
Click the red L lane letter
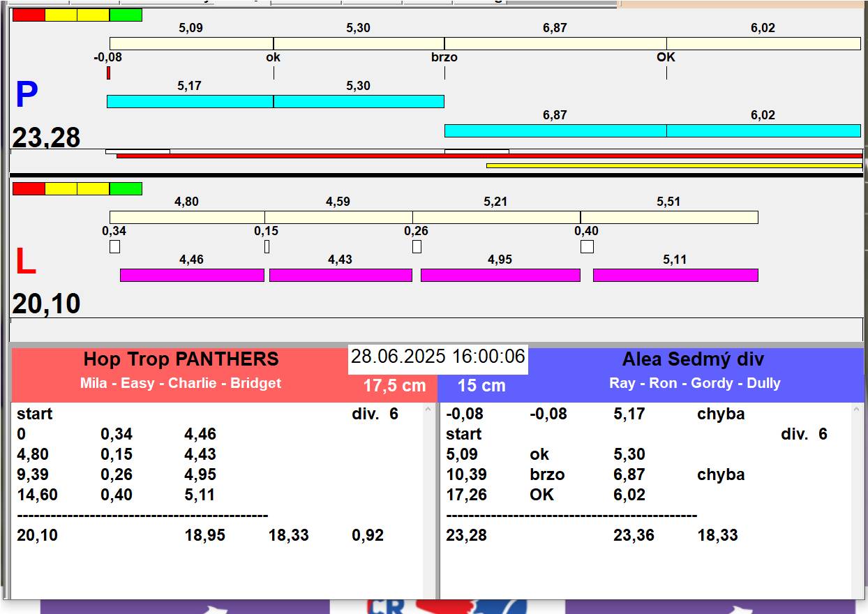pos(25,262)
